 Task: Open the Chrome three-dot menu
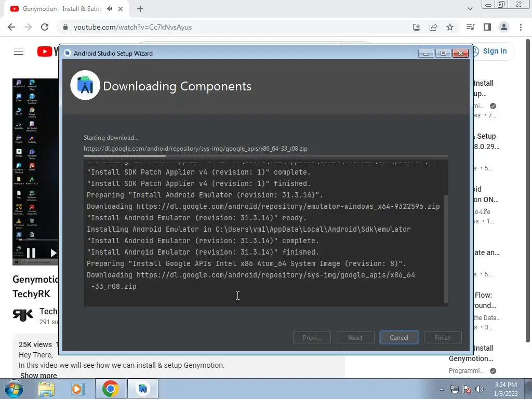[521, 27]
